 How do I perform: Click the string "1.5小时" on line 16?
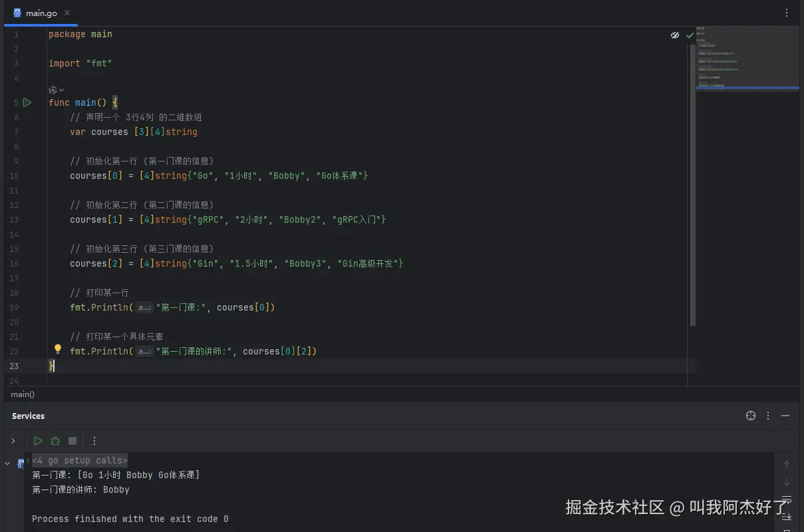coord(252,263)
